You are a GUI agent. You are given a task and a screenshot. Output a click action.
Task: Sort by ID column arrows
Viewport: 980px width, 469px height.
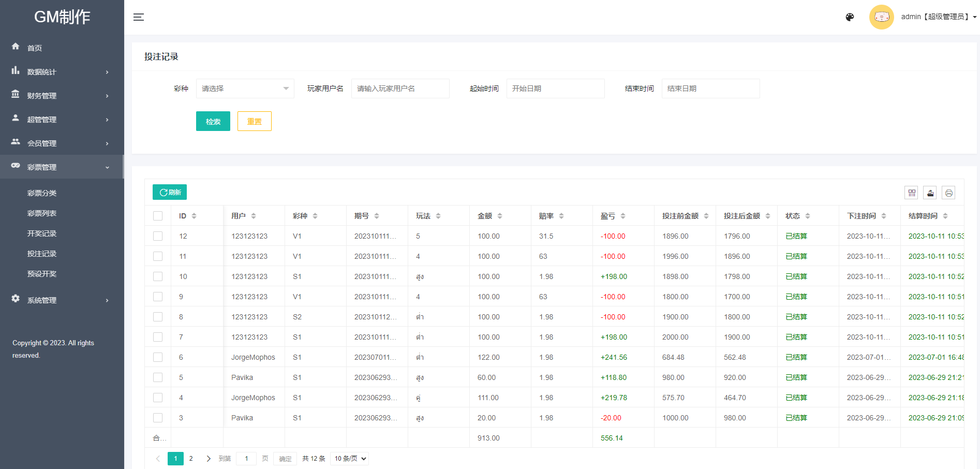[x=194, y=216]
